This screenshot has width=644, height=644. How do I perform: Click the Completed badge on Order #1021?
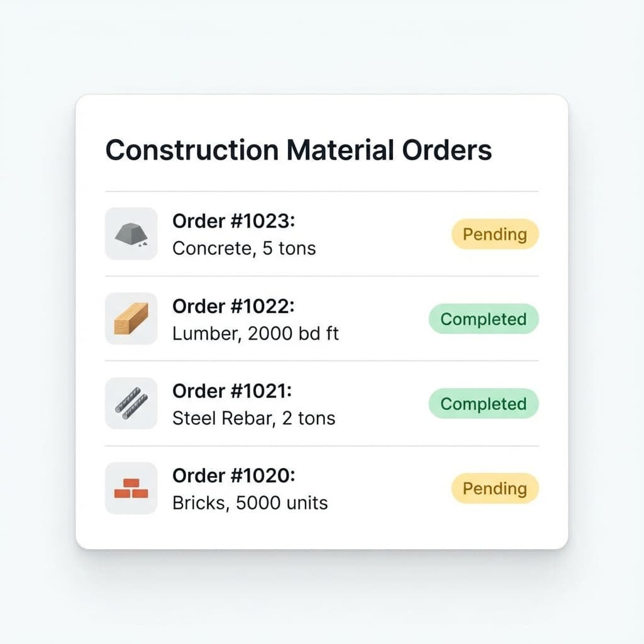pyautogui.click(x=483, y=404)
